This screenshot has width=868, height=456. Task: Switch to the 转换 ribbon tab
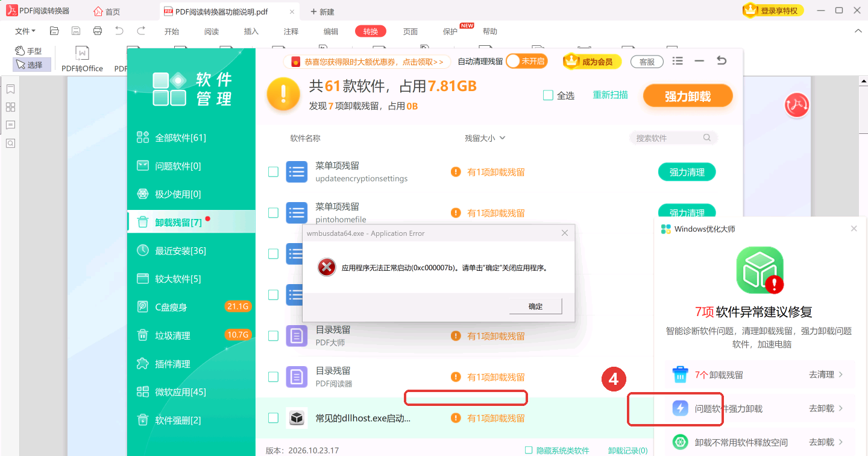pyautogui.click(x=370, y=31)
